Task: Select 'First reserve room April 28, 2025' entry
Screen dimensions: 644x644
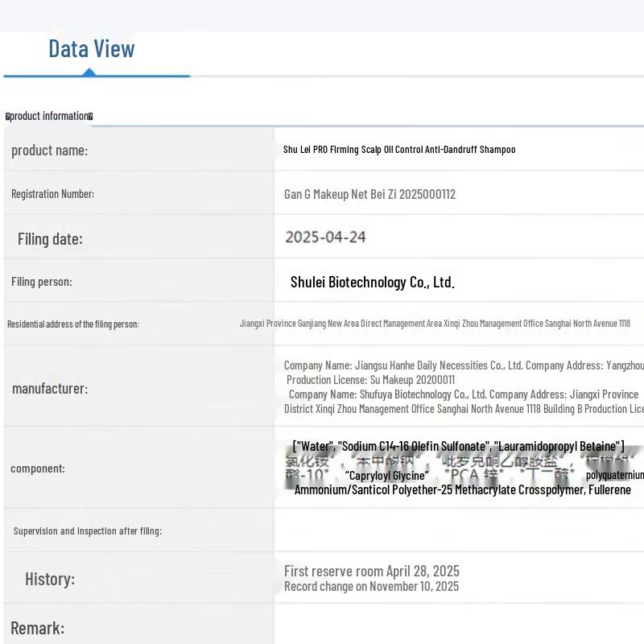Action: click(372, 571)
